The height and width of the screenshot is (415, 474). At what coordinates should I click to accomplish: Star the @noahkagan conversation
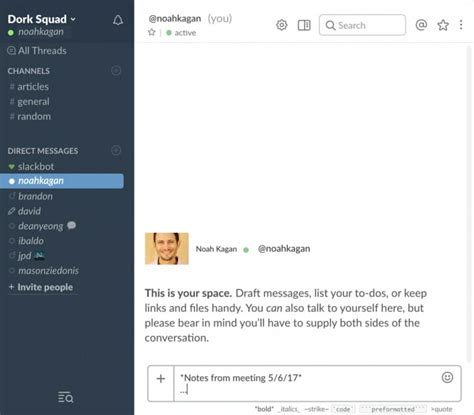pos(152,32)
